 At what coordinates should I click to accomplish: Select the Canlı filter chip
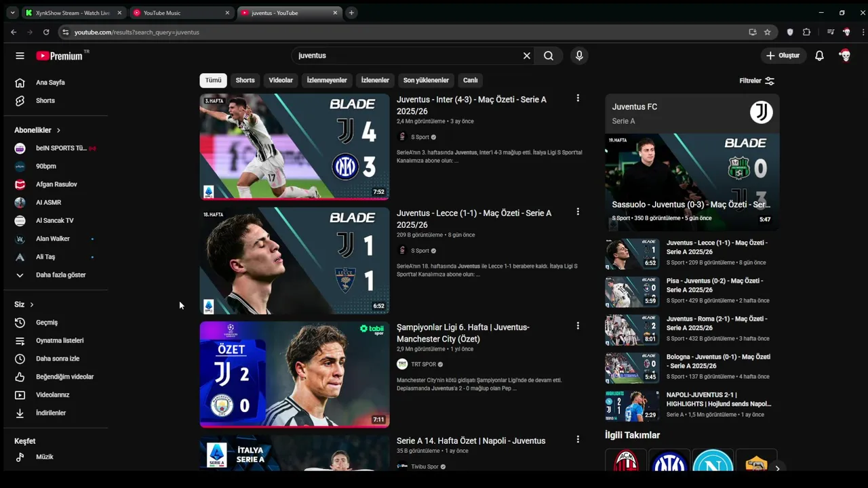click(x=471, y=80)
